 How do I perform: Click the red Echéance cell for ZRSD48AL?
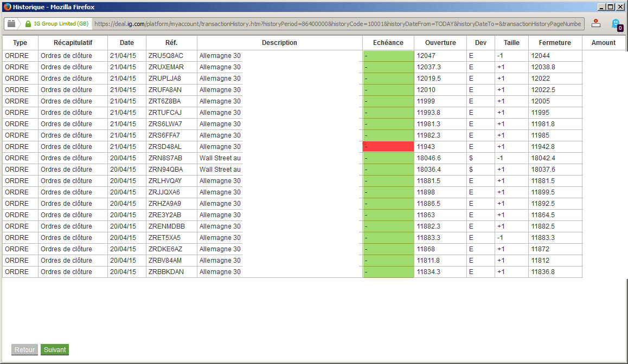point(388,147)
